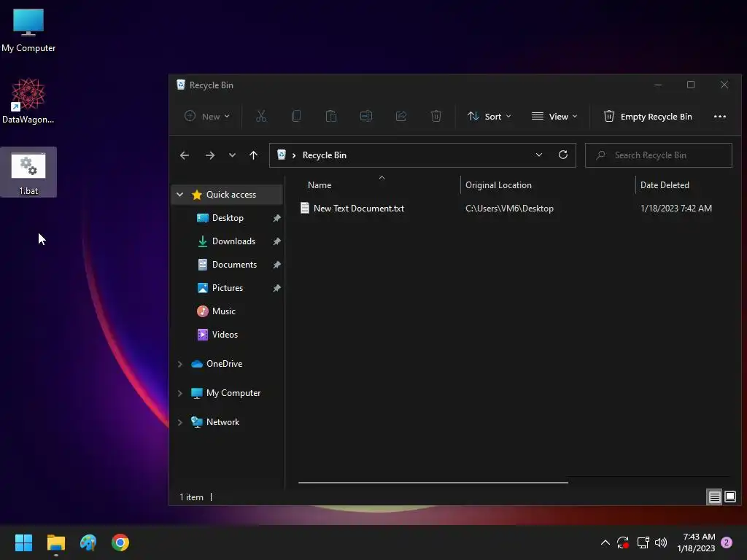Expand the OneDrive tree node
The width and height of the screenshot is (747, 560).
pos(179,364)
